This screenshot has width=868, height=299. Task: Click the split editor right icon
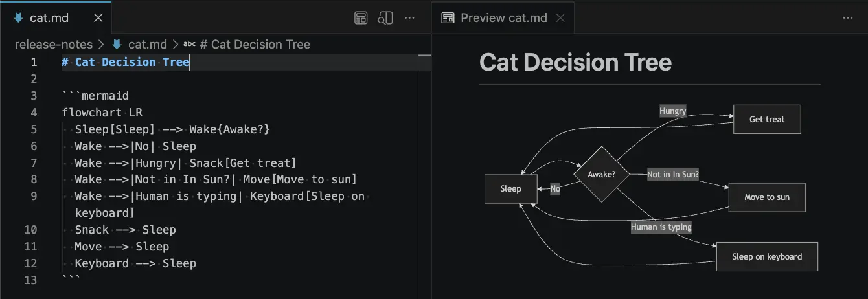pyautogui.click(x=385, y=18)
